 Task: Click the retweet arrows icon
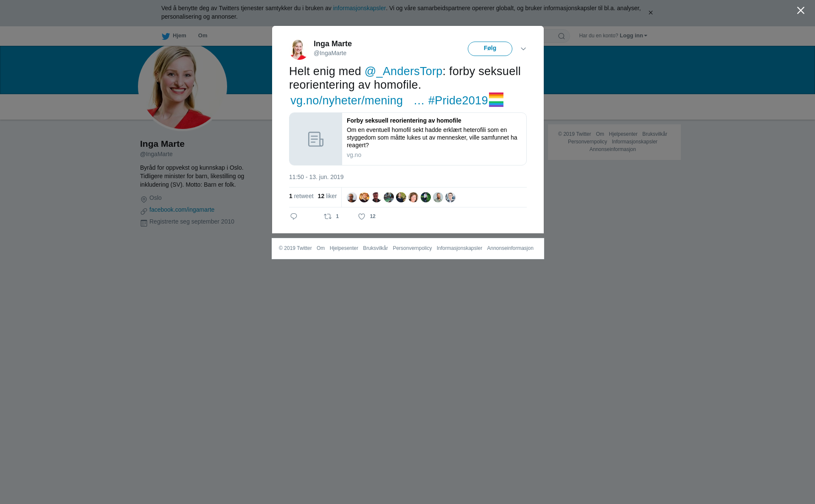(328, 216)
